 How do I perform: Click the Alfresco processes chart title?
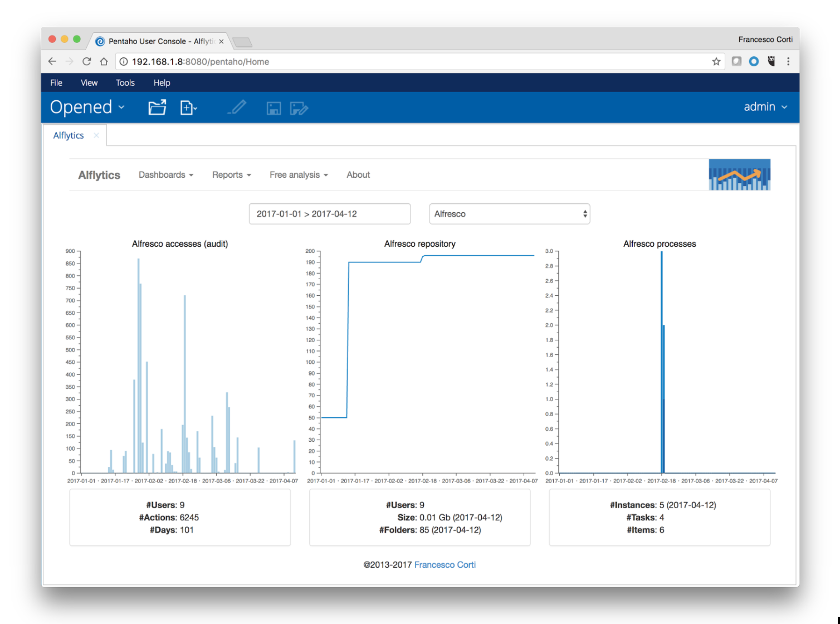tap(660, 243)
